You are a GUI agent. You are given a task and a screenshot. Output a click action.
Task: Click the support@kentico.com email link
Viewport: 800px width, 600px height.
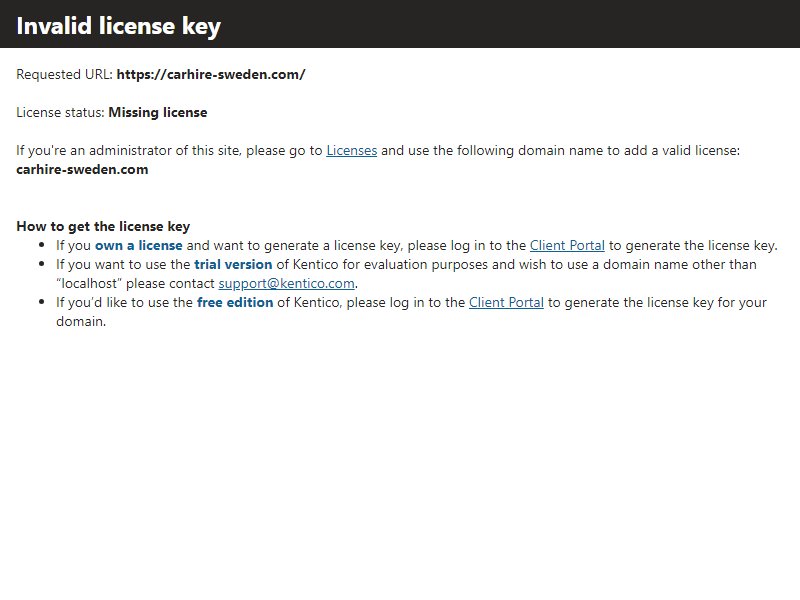click(x=286, y=283)
